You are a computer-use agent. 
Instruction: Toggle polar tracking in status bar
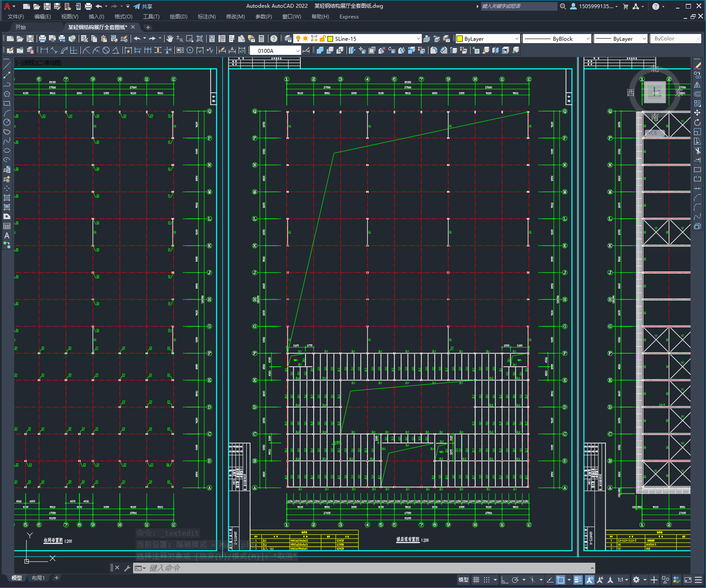click(x=515, y=580)
